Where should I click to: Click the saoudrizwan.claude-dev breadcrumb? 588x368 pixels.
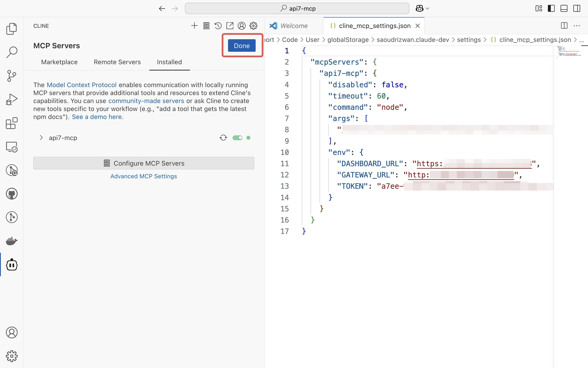(413, 40)
